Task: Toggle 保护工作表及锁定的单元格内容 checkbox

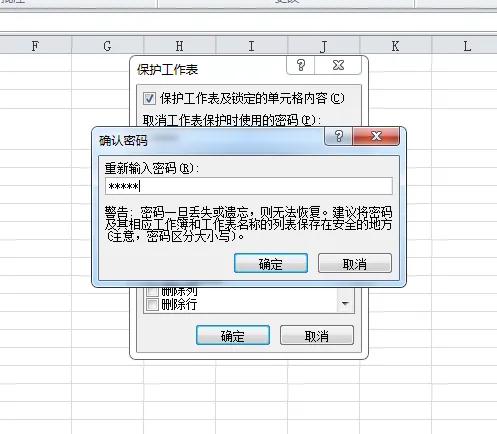Action: click(149, 99)
